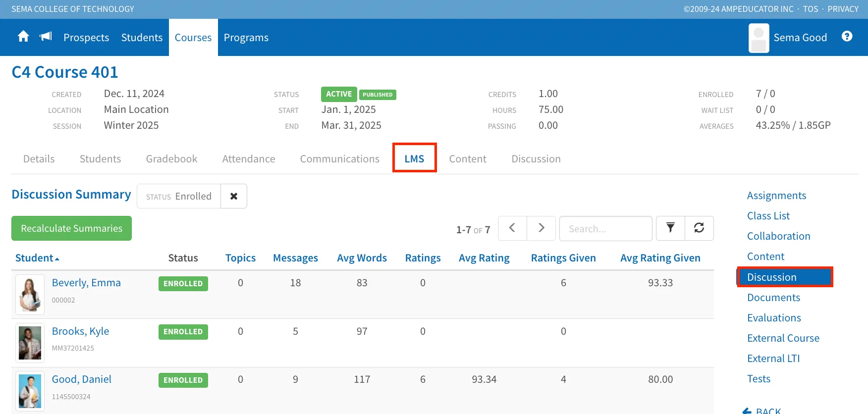Open Evaluations in the sidebar

click(774, 318)
